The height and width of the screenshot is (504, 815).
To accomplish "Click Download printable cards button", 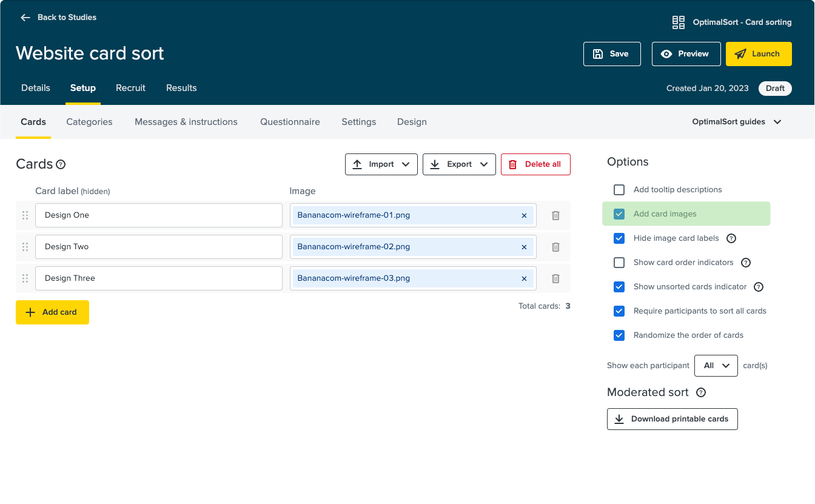I will pos(672,419).
